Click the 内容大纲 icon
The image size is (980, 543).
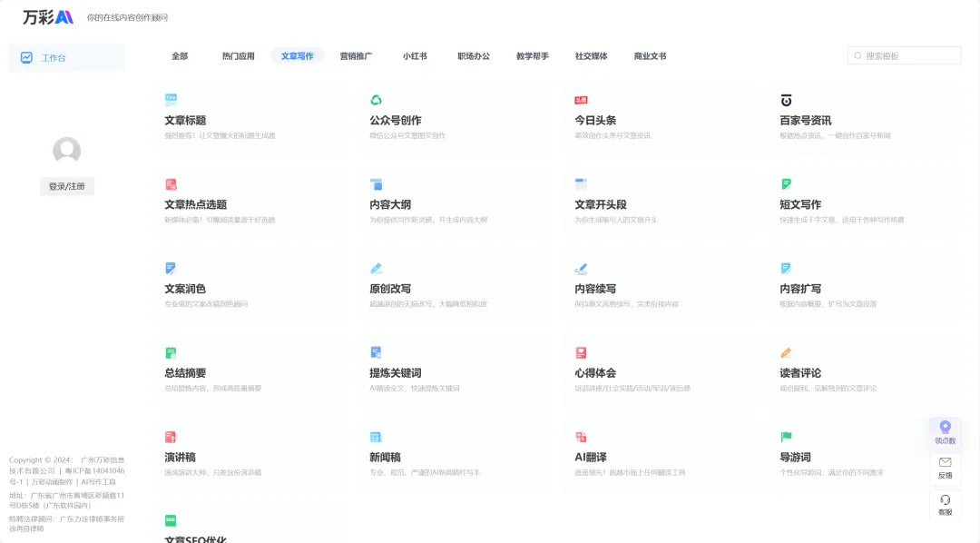[376, 184]
